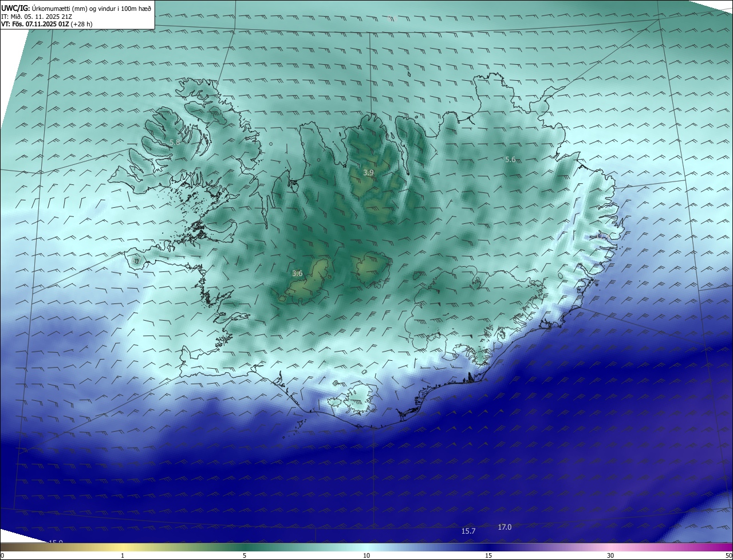
Task: Click the colorbar tick label 30
Action: coord(610,556)
